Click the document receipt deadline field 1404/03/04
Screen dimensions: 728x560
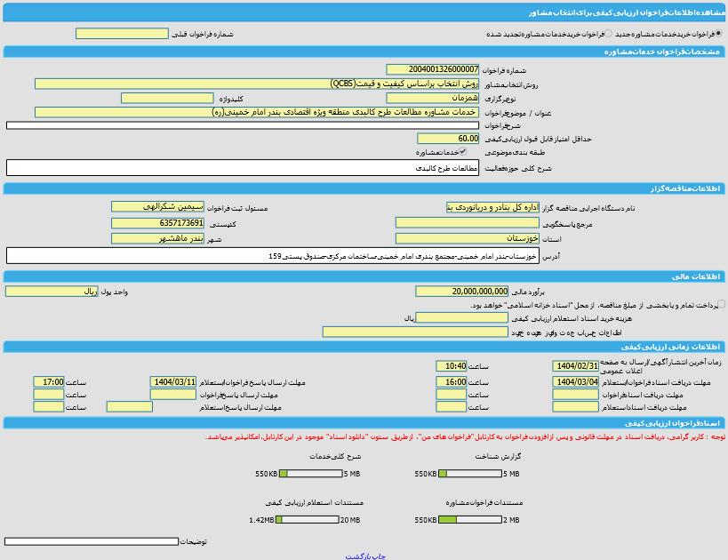(576, 381)
